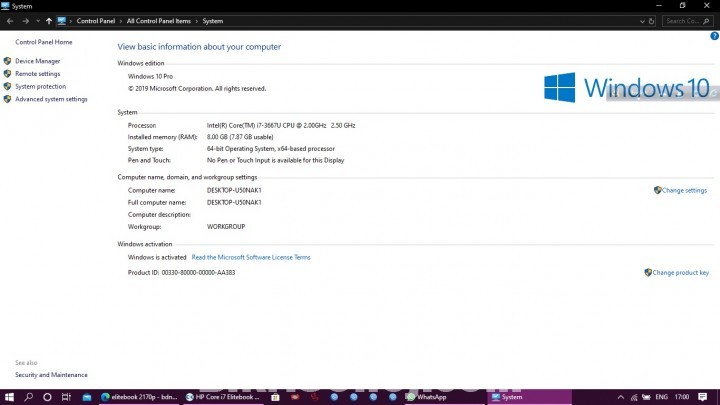This screenshot has width=720, height=405.
Task: Select All Control Panel Items breadcrumb
Action: [x=158, y=21]
